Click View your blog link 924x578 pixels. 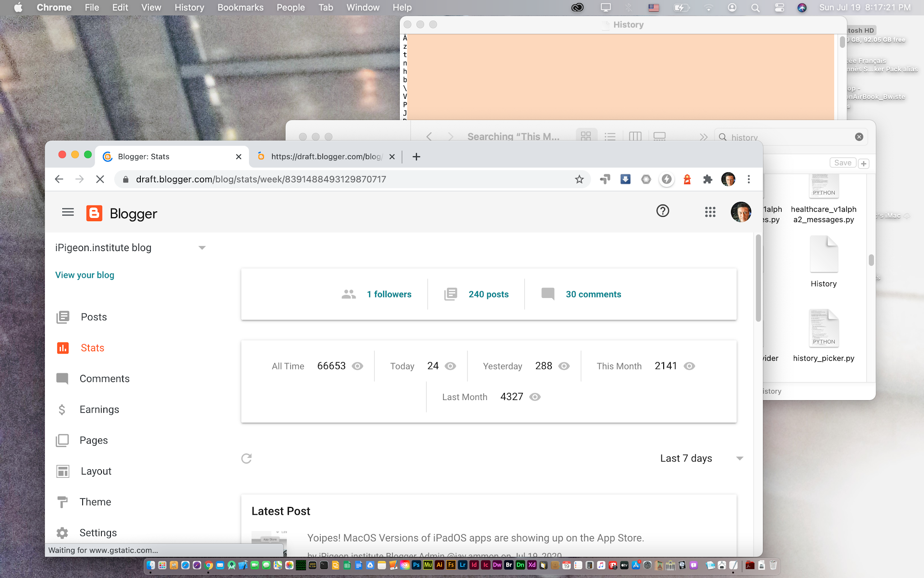(x=84, y=275)
